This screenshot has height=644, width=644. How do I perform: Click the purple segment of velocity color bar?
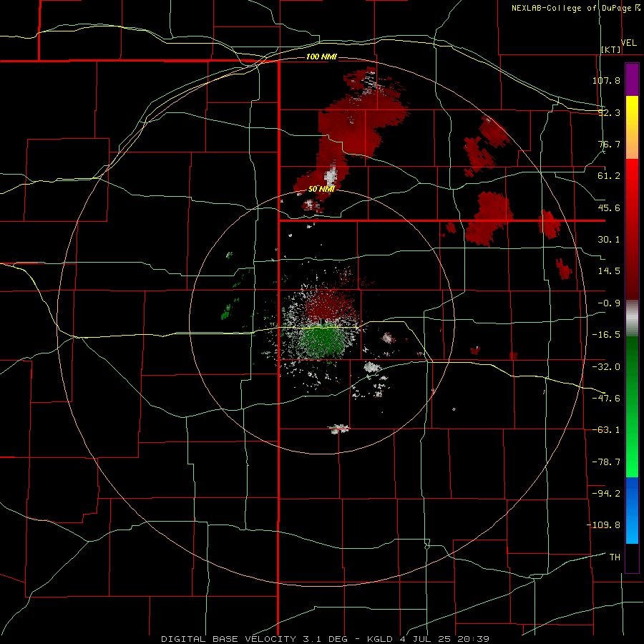(x=632, y=79)
